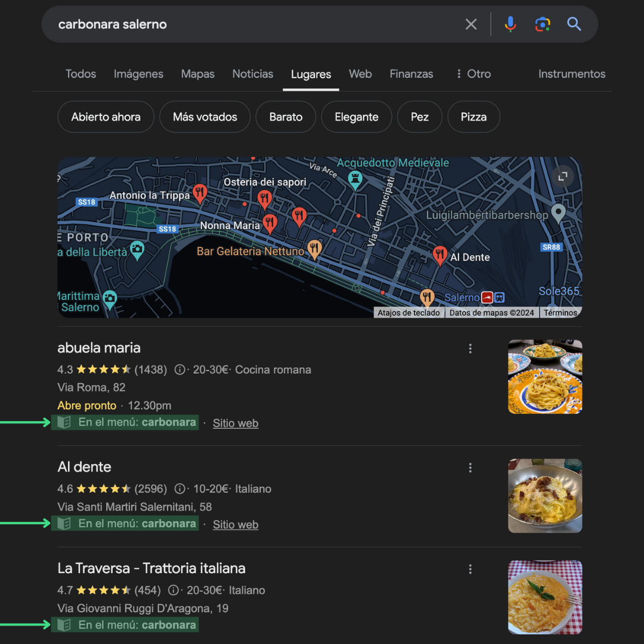The width and height of the screenshot is (644, 644).
Task: Click info icon in abuela maria row
Action: [x=179, y=370]
